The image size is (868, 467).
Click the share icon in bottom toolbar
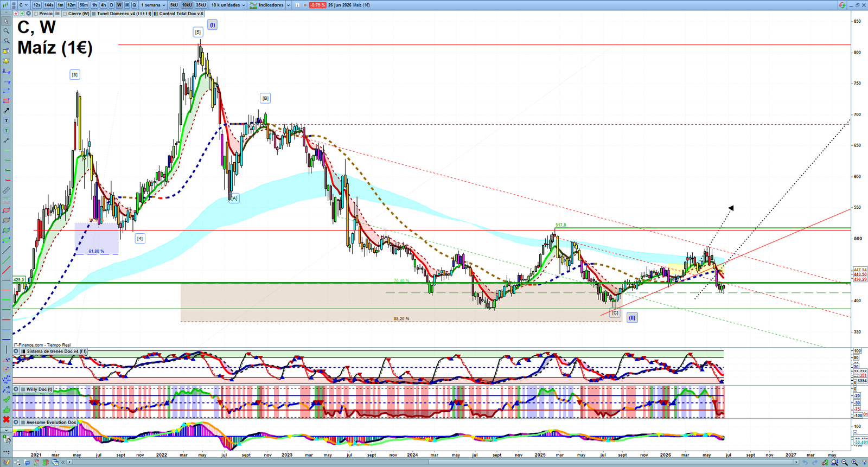pyautogui.click(x=17, y=462)
